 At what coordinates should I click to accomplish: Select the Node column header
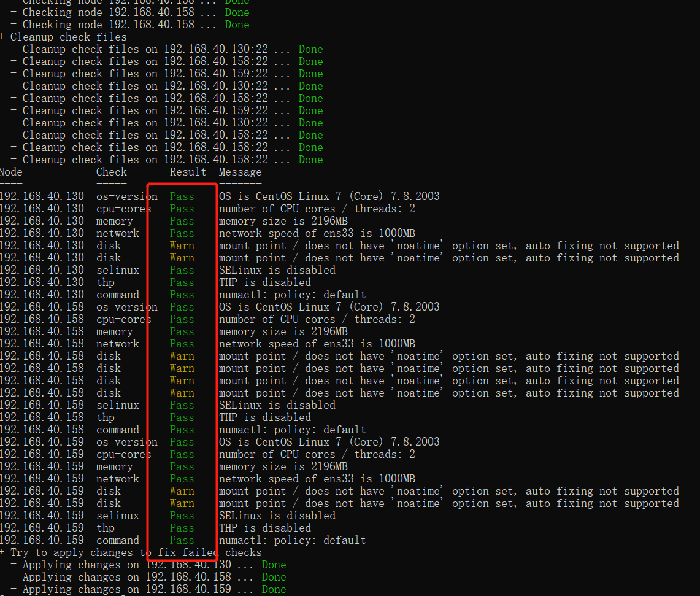[x=11, y=172]
